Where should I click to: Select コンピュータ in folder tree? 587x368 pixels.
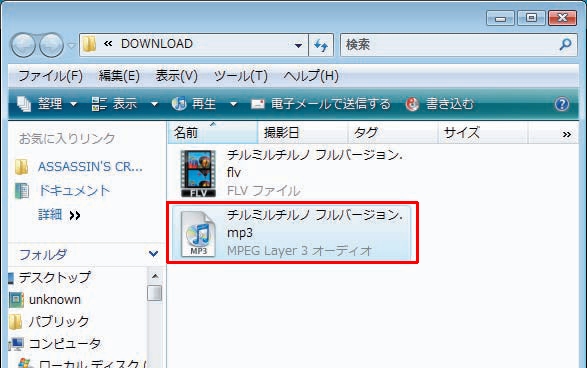[65, 344]
